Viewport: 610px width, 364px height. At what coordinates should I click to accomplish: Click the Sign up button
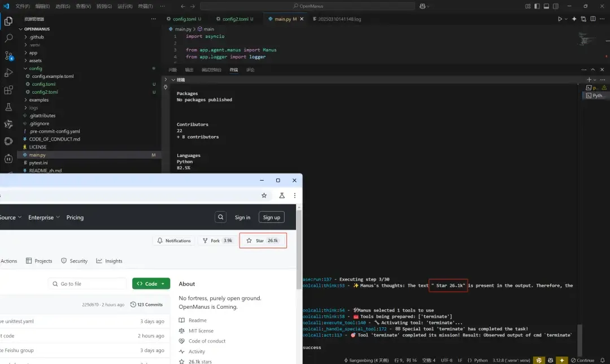[271, 217]
